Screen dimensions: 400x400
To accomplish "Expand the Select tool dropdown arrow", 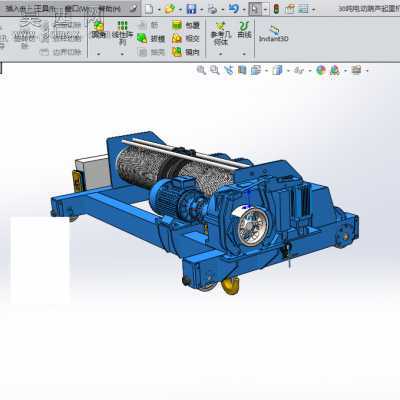I will [x=265, y=10].
